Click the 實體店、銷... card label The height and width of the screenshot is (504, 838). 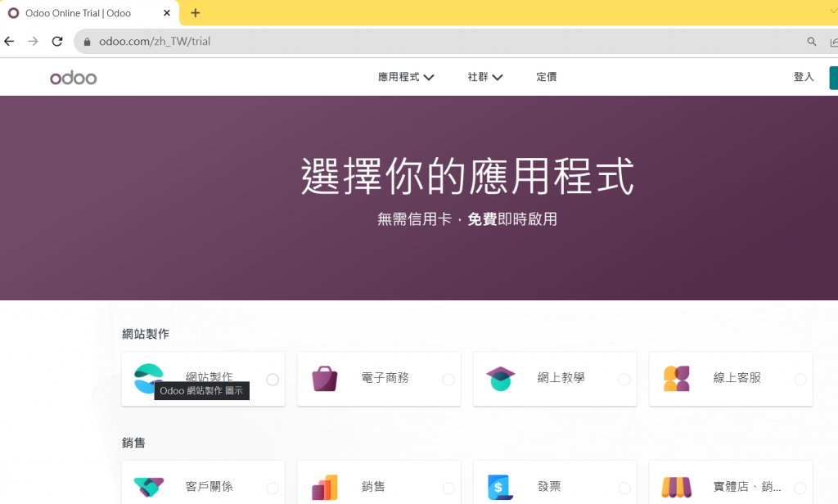click(746, 486)
